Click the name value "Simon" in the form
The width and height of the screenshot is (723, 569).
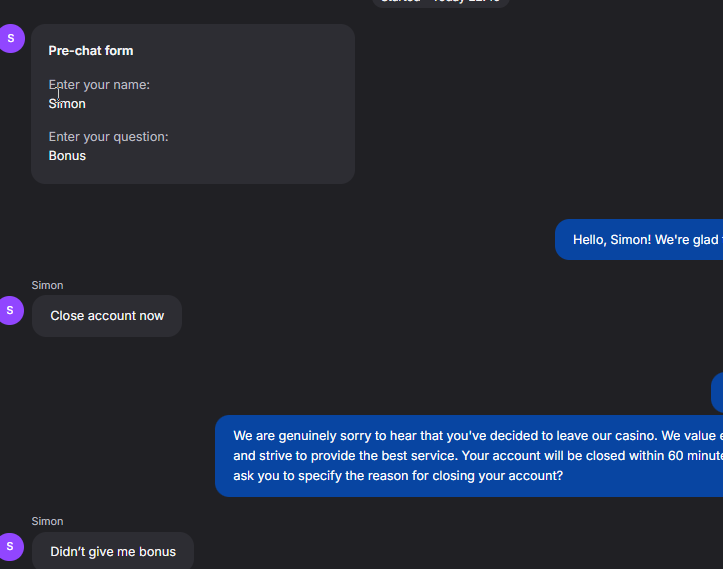point(67,104)
